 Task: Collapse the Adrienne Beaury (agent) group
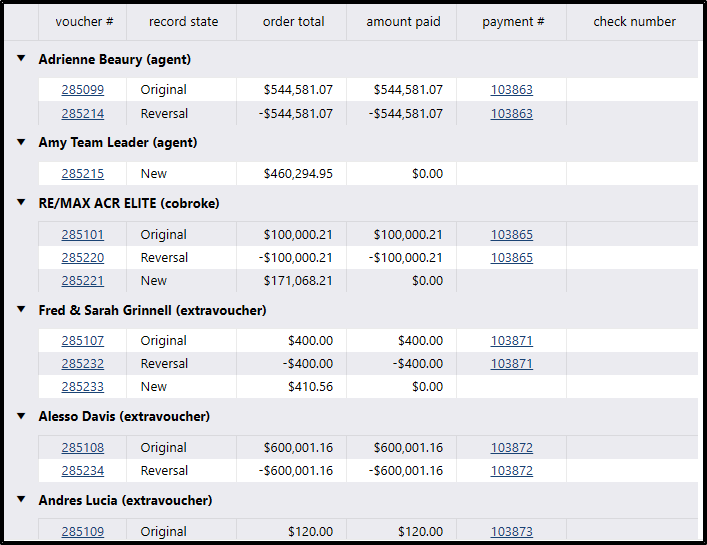pos(21,59)
